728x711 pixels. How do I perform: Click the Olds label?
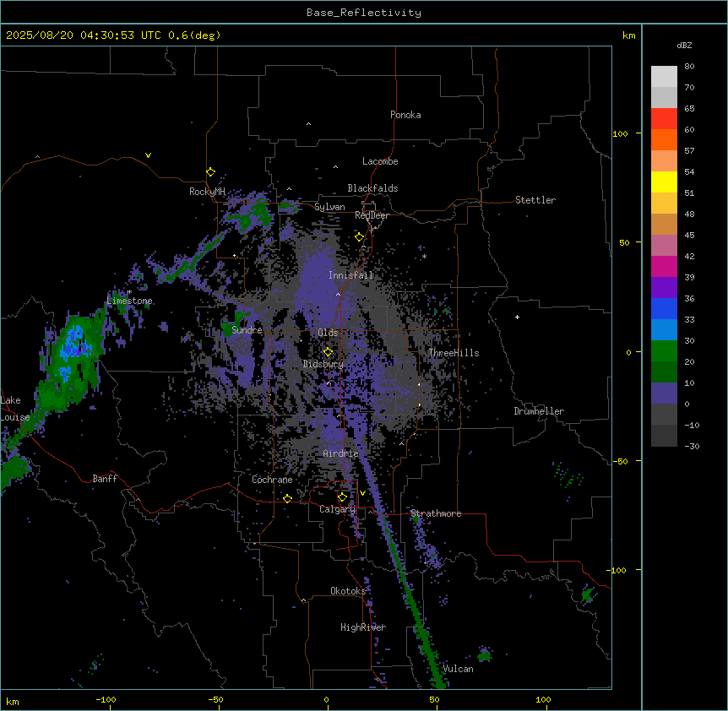[x=328, y=333]
